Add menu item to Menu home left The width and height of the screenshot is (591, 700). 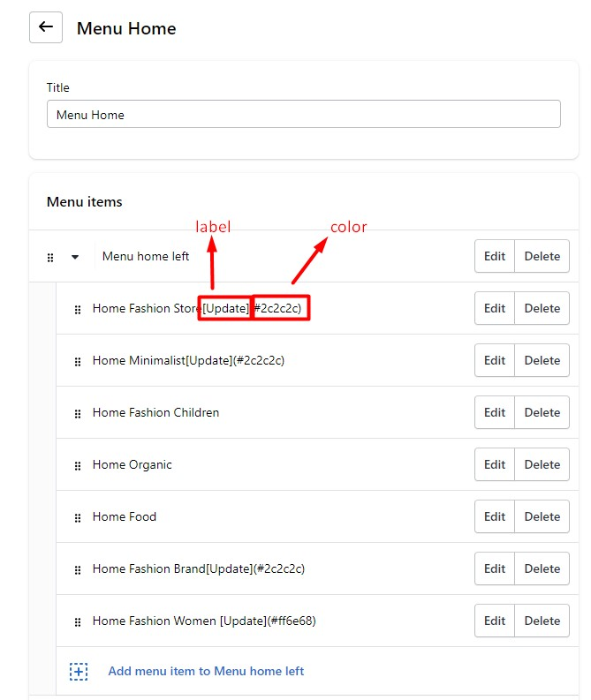pyautogui.click(x=206, y=671)
